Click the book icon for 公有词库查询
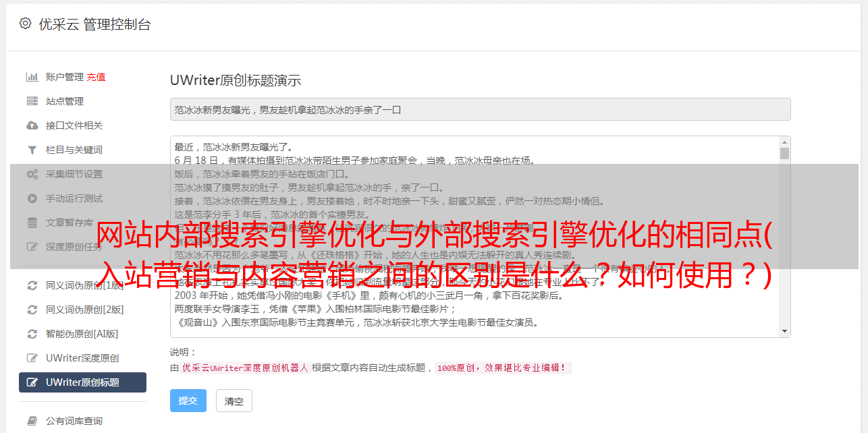The width and height of the screenshot is (868, 433). click(32, 421)
